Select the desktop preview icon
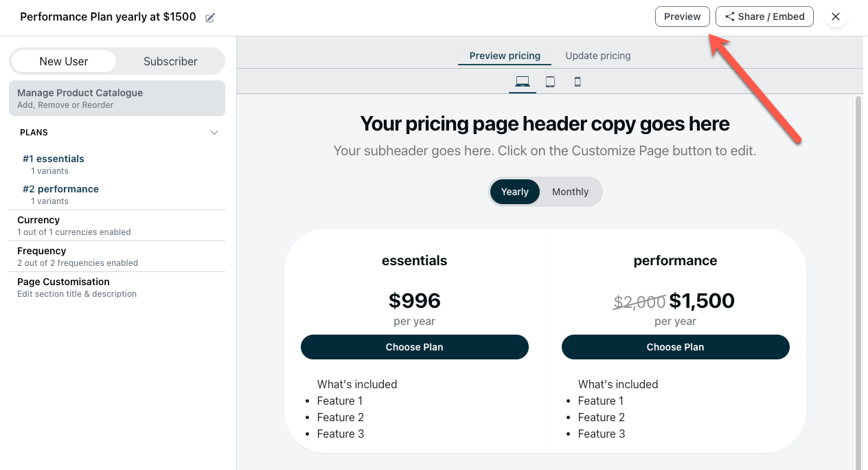This screenshot has height=470, width=868. [523, 82]
